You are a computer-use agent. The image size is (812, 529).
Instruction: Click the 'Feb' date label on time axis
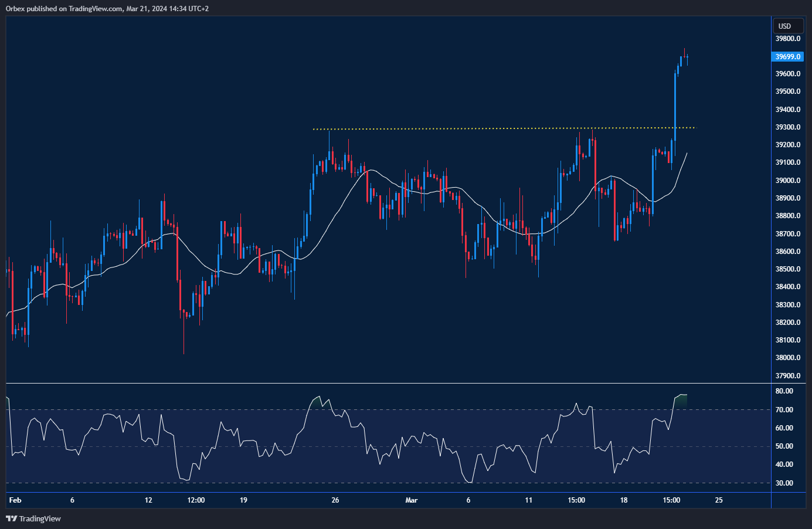tap(15, 500)
